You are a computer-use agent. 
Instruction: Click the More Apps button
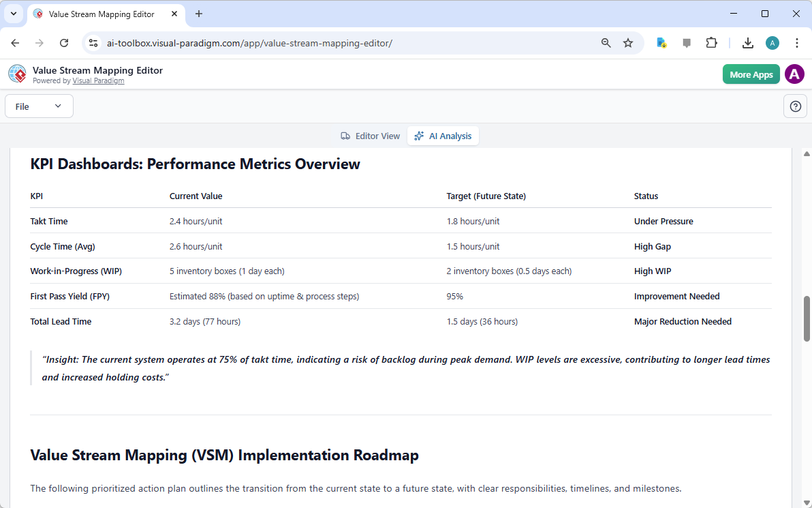(751, 74)
